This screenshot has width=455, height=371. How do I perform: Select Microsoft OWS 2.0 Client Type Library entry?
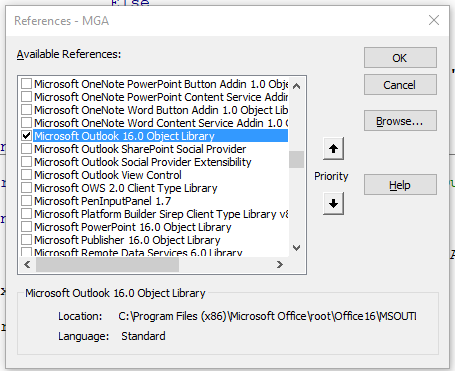[x=126, y=188]
